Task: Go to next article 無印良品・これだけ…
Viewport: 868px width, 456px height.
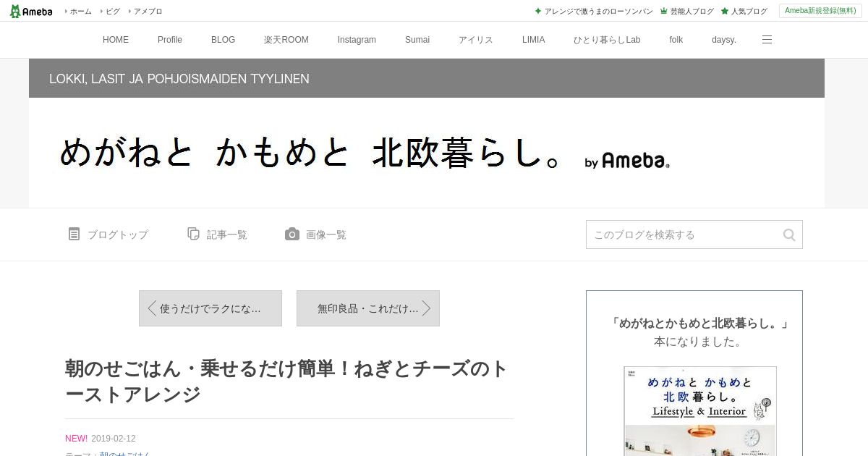Action: click(368, 308)
